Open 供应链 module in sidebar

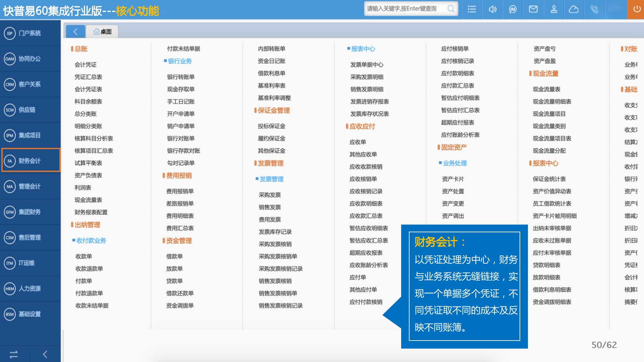pyautogui.click(x=30, y=110)
